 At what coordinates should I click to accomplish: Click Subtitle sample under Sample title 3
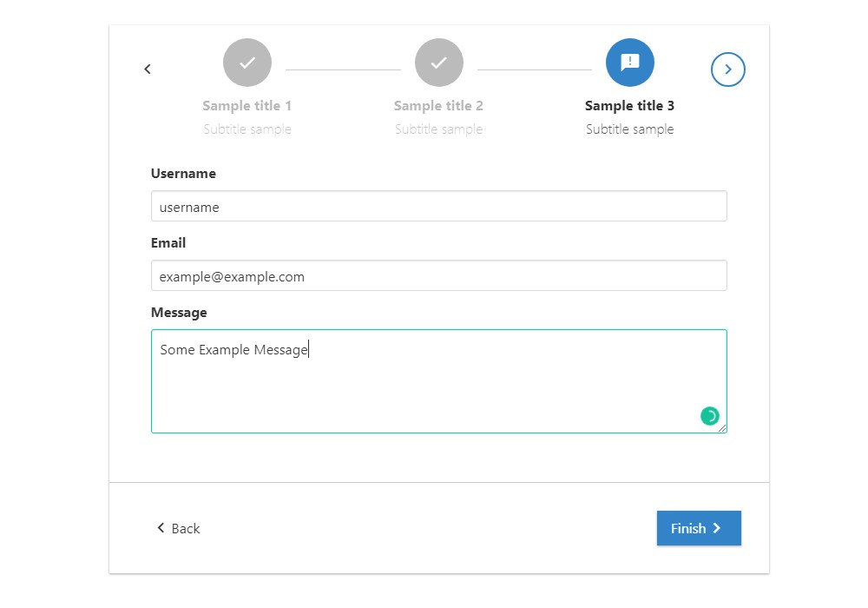tap(629, 129)
